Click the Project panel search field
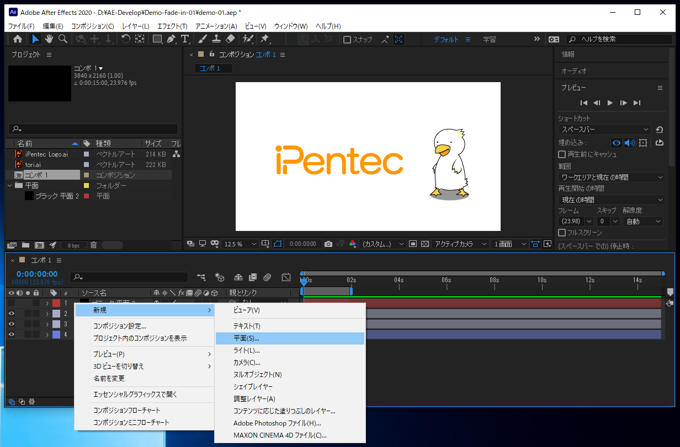 click(93, 129)
